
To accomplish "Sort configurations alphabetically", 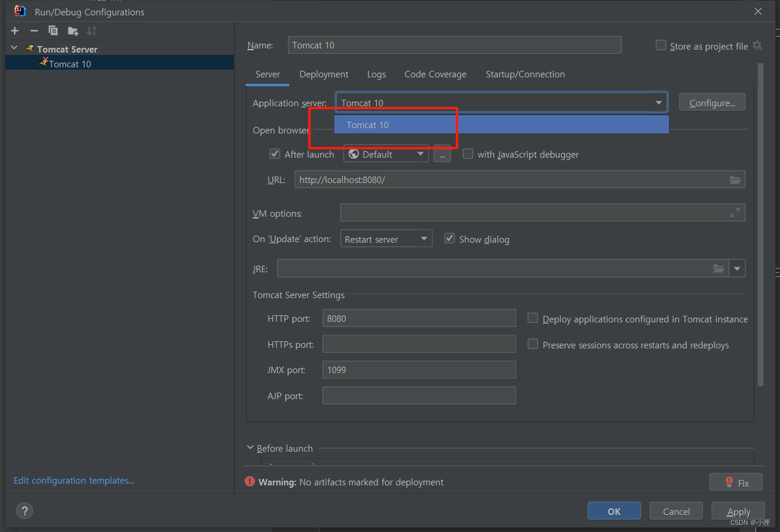I will [x=92, y=31].
